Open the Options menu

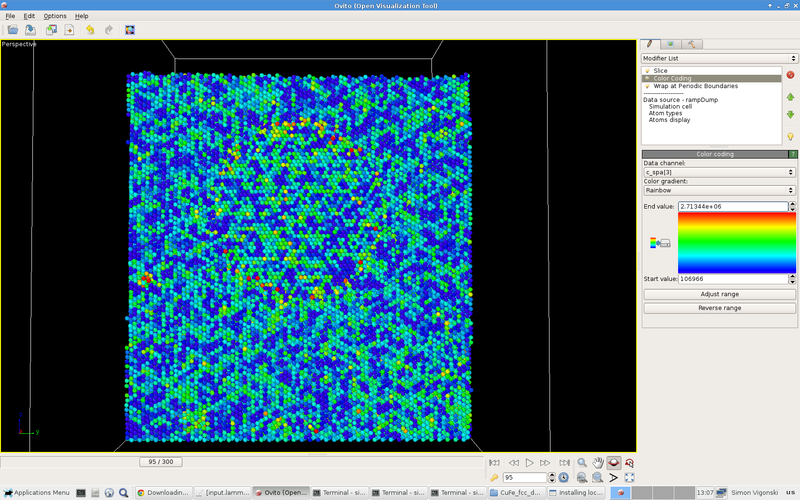pyautogui.click(x=55, y=16)
